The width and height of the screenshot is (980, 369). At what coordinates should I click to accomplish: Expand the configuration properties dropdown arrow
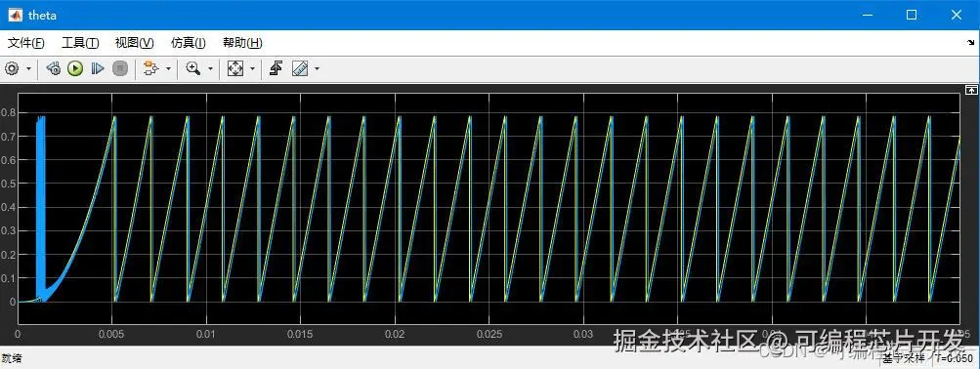pyautogui.click(x=28, y=68)
